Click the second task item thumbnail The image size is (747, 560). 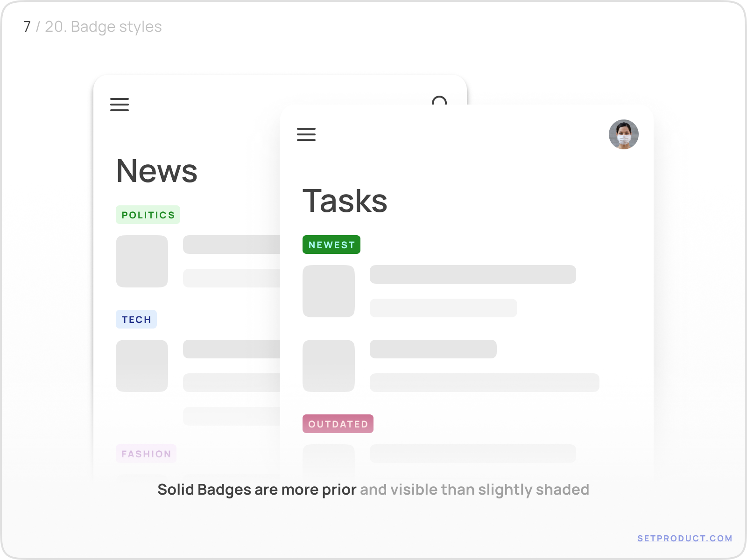329,366
